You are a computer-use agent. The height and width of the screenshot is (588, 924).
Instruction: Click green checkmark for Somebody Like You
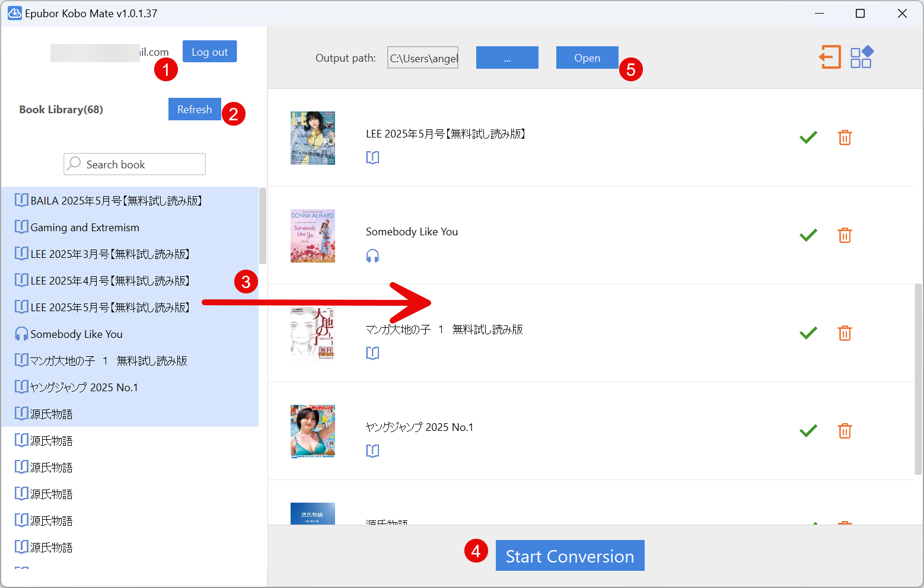[x=808, y=235]
